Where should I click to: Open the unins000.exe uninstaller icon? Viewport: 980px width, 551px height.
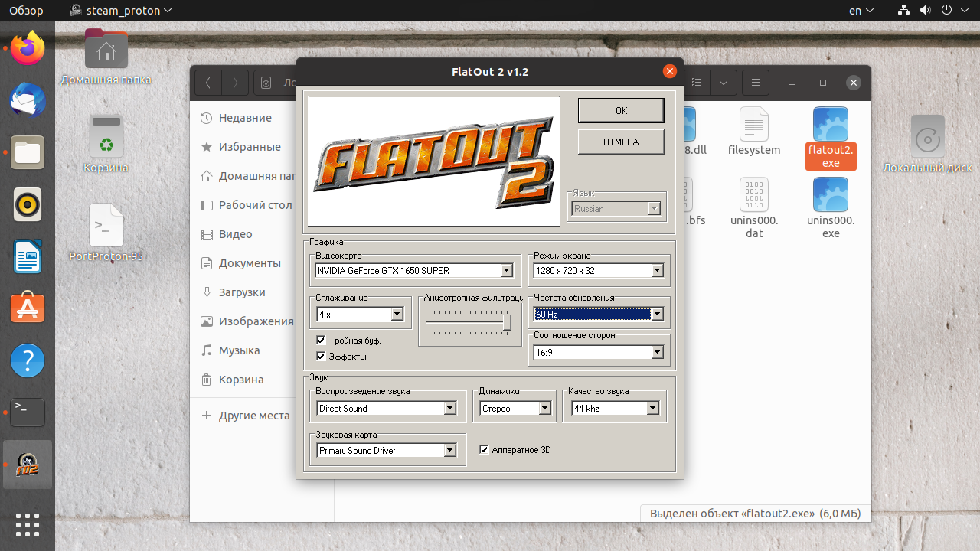point(830,195)
